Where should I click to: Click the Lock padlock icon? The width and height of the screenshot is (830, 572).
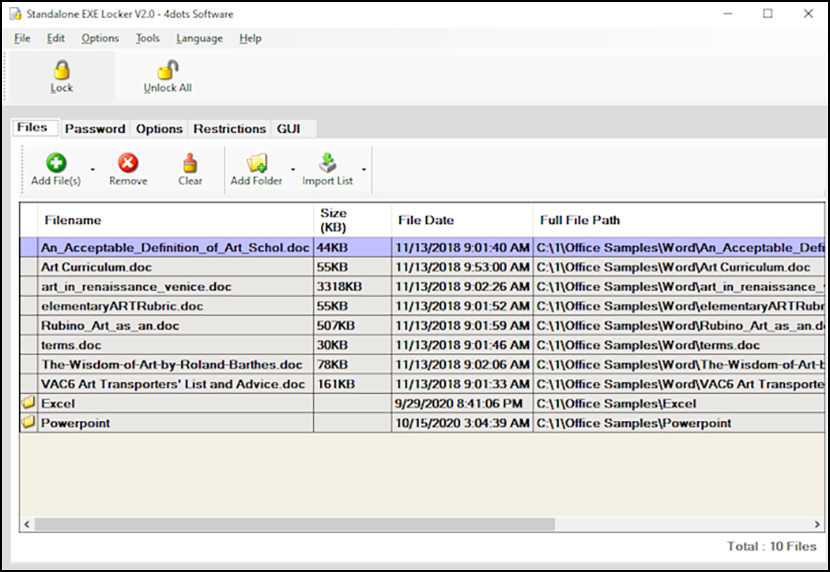(x=61, y=70)
